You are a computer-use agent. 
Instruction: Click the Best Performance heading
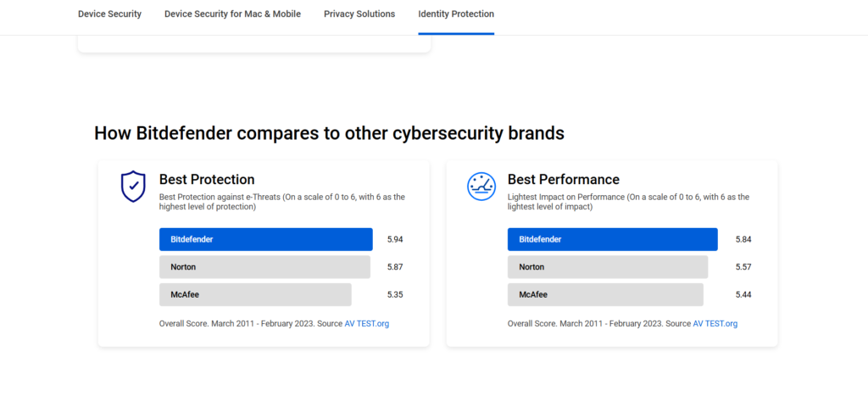pyautogui.click(x=564, y=180)
